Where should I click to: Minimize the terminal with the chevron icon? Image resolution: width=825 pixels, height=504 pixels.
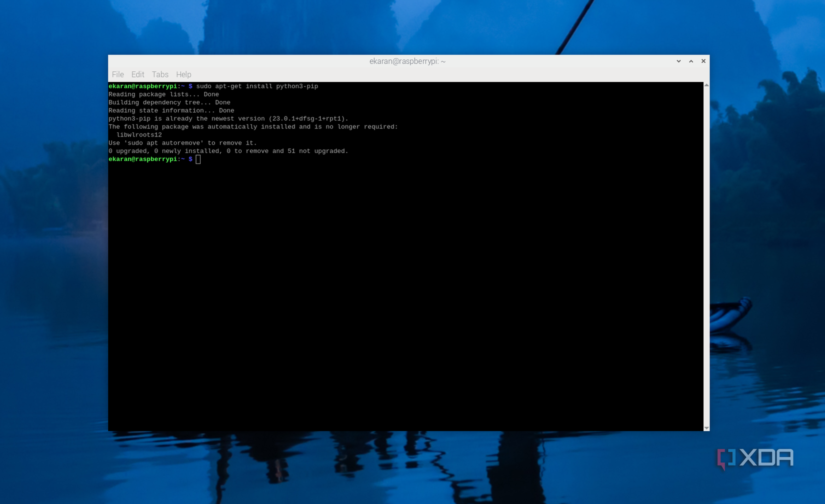[x=678, y=61]
